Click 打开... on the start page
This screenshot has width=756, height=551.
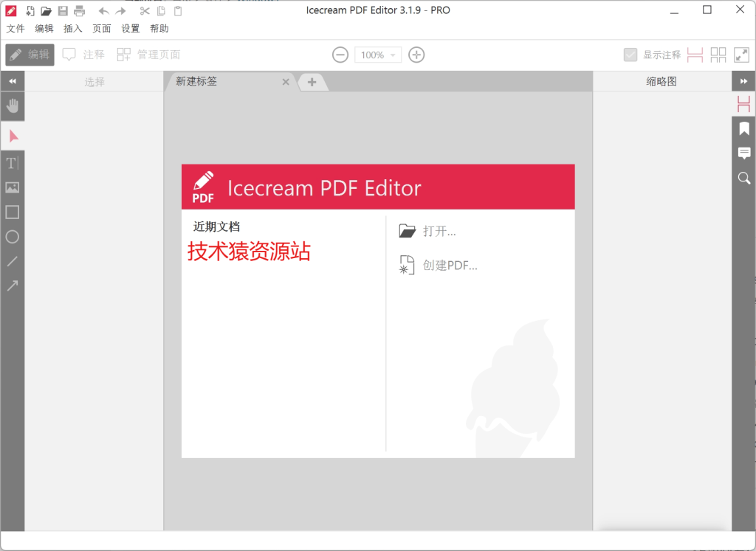pos(427,231)
